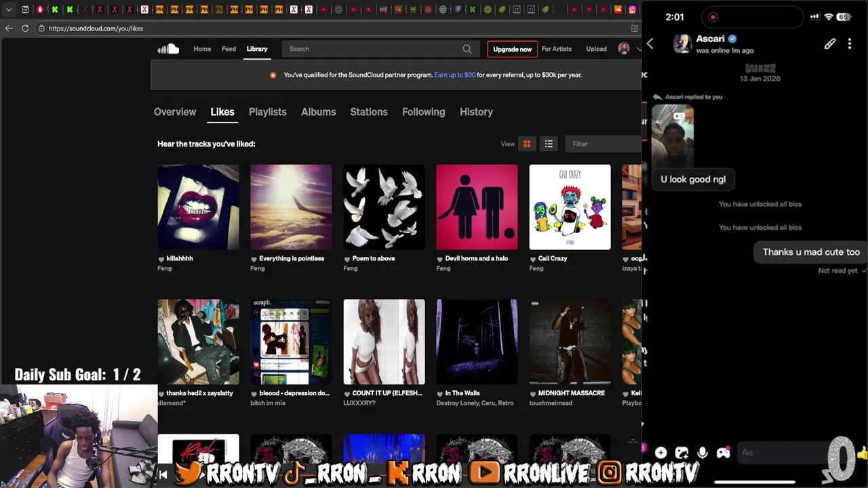Focus the Aa message input in the chat

pyautogui.click(x=783, y=453)
